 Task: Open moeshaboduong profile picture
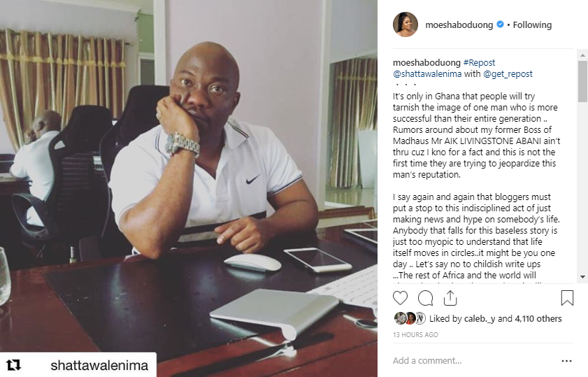point(406,24)
